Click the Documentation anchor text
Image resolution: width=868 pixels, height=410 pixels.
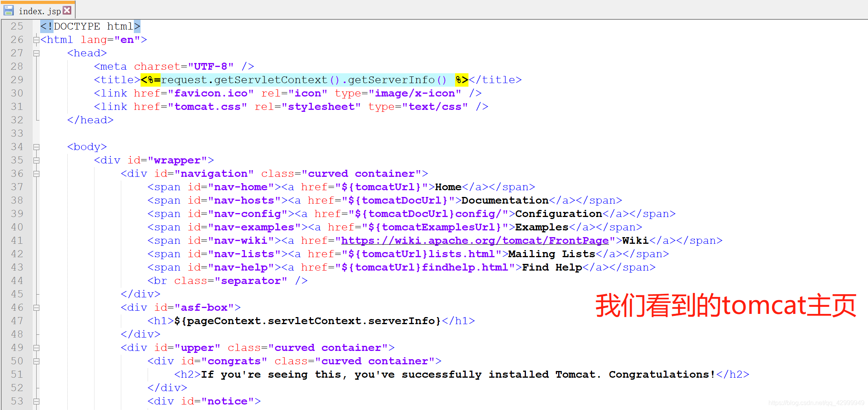tap(505, 200)
